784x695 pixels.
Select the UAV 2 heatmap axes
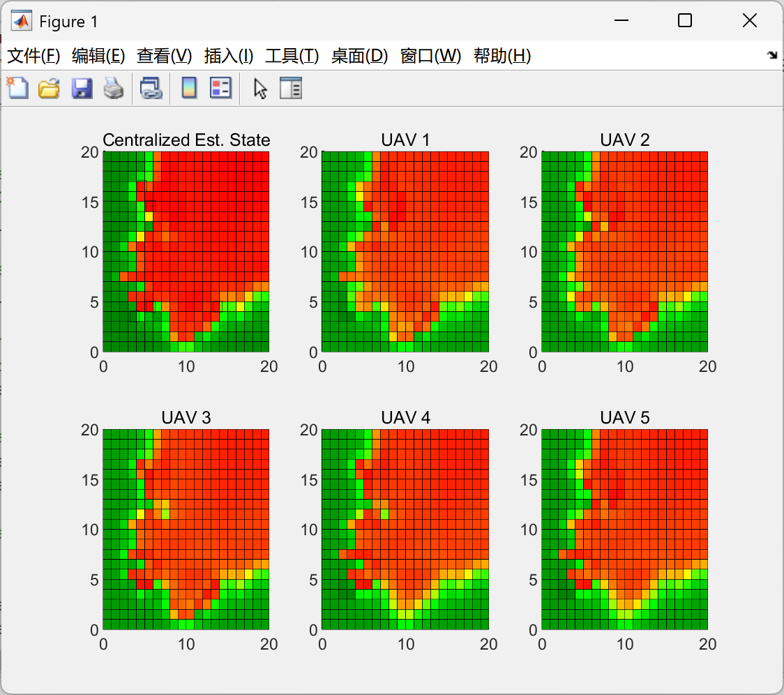click(624, 252)
